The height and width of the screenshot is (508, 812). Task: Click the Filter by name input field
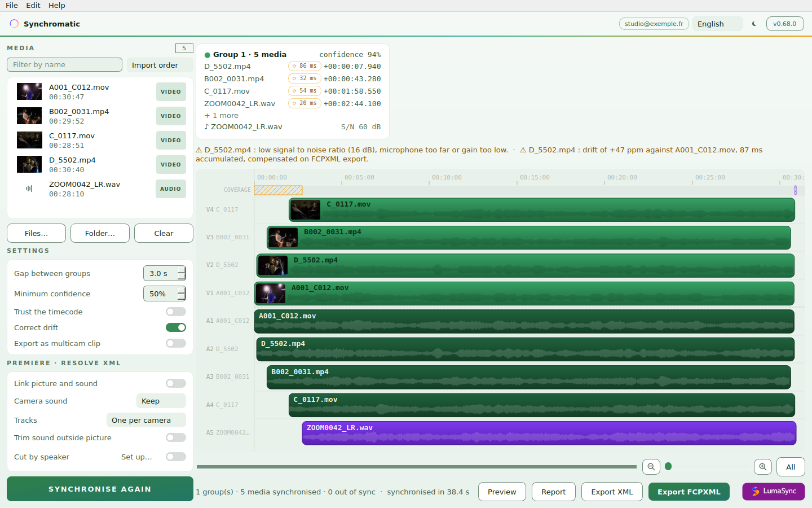click(x=64, y=64)
